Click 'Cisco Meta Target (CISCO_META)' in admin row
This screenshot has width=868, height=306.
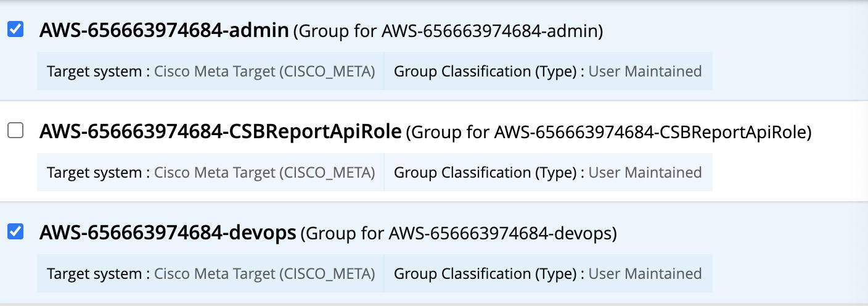(x=264, y=72)
